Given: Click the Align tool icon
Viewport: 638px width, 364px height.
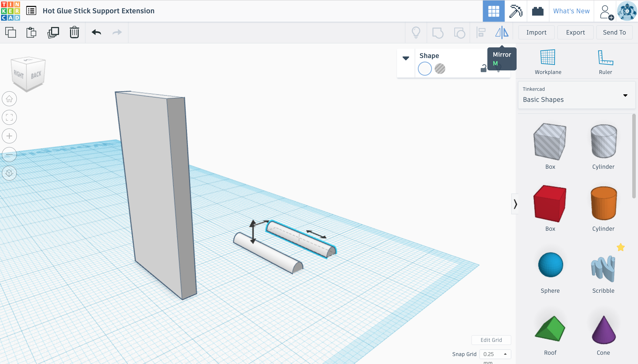Looking at the screenshot, I should point(481,33).
